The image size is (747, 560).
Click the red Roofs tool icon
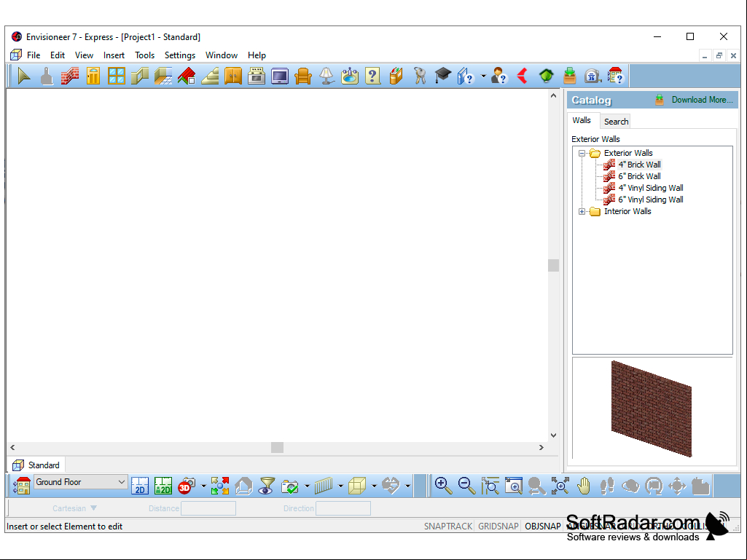click(x=187, y=76)
